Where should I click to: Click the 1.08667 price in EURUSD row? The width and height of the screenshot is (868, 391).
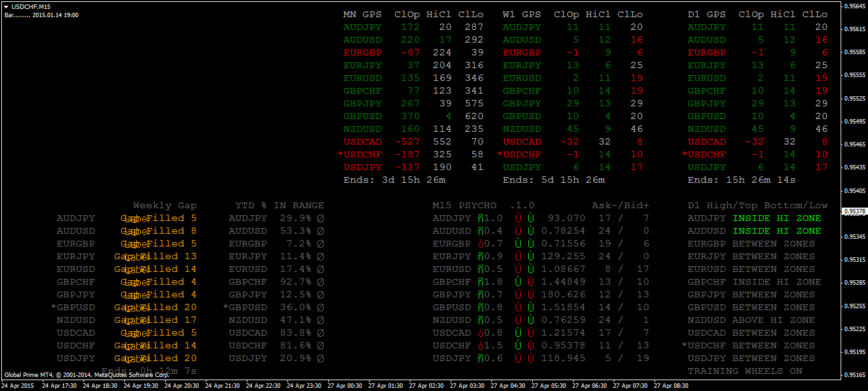(563, 269)
